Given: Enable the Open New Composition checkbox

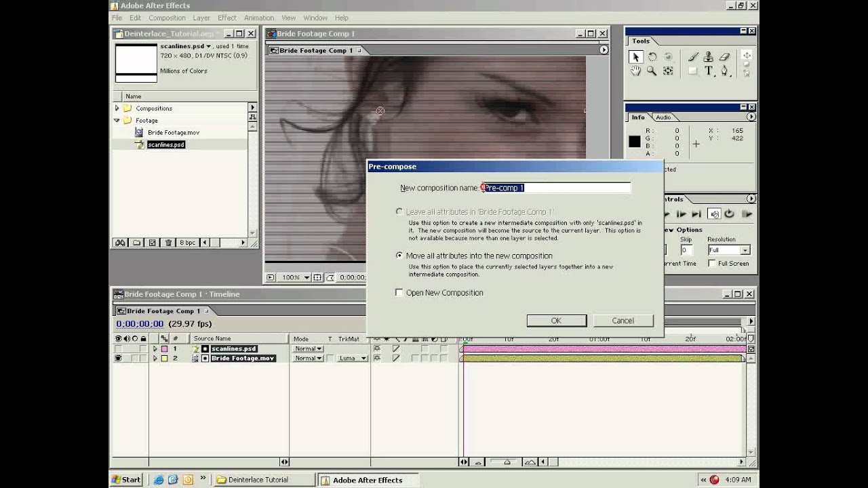Looking at the screenshot, I should (399, 293).
